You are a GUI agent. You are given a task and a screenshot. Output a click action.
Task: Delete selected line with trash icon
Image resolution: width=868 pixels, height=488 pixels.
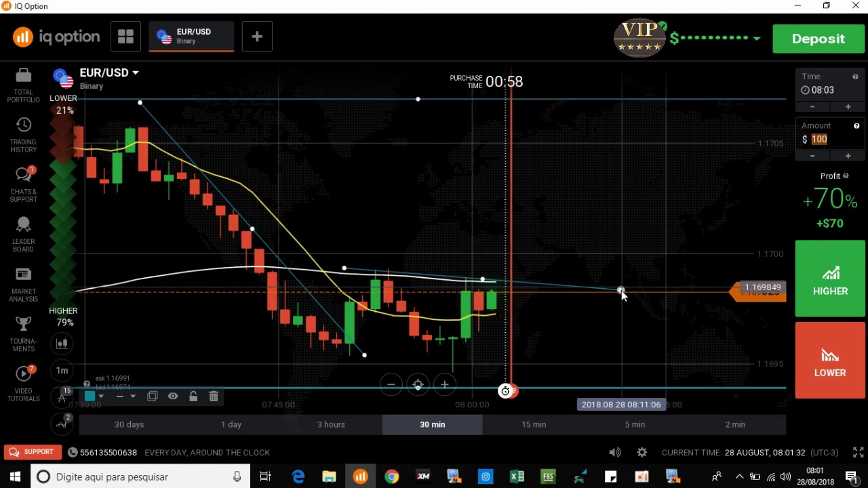click(x=214, y=396)
